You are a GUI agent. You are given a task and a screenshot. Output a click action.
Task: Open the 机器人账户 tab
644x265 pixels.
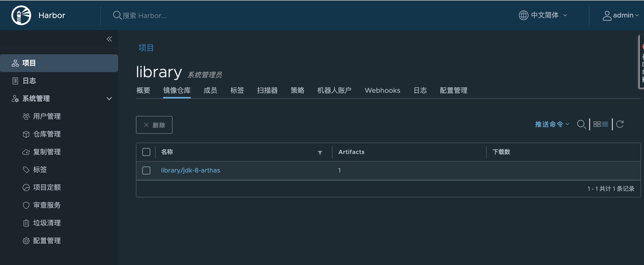pyautogui.click(x=334, y=90)
